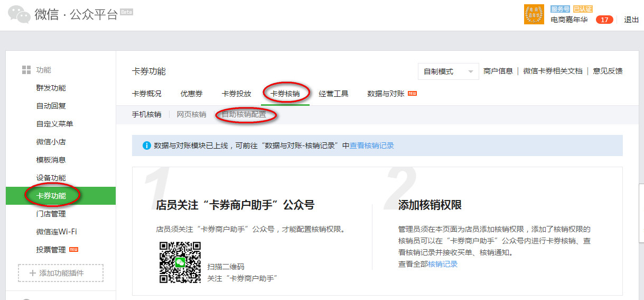Image resolution: width=644 pixels, height=300 pixels.
Task: Switch to the 优惠券 tab
Action: [x=191, y=94]
